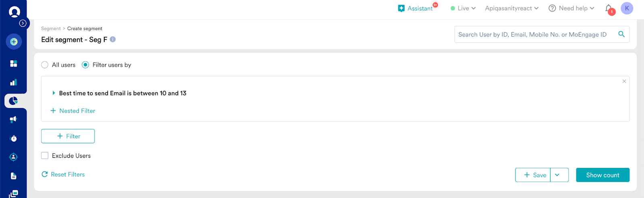
Task: Expand the Best time to send Email filter
Action: point(54,93)
